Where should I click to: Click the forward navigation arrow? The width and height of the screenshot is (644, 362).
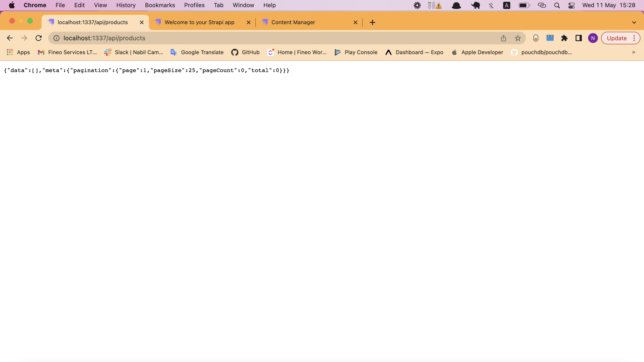[24, 38]
